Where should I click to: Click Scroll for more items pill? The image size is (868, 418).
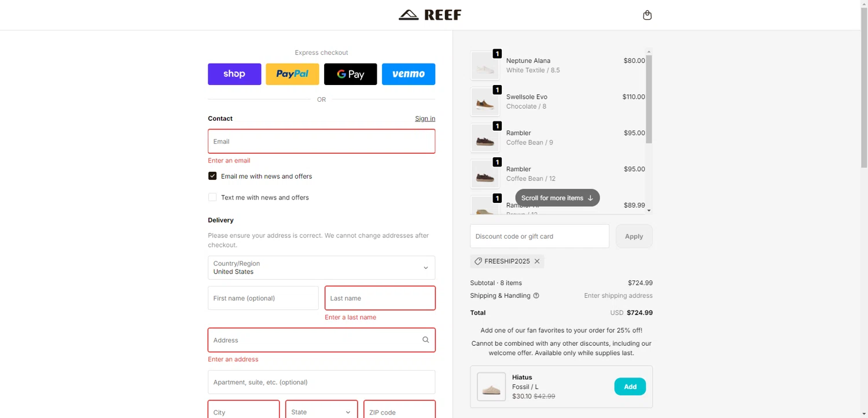(x=557, y=198)
